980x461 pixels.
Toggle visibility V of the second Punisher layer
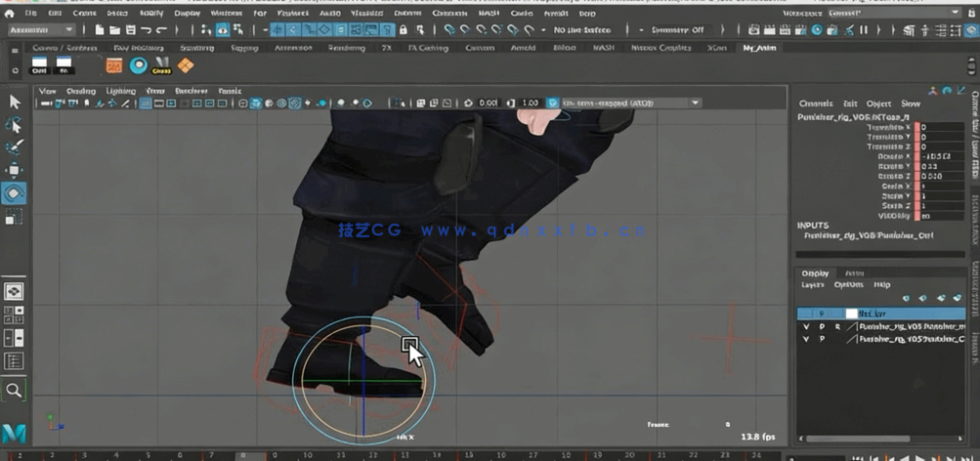(x=806, y=339)
